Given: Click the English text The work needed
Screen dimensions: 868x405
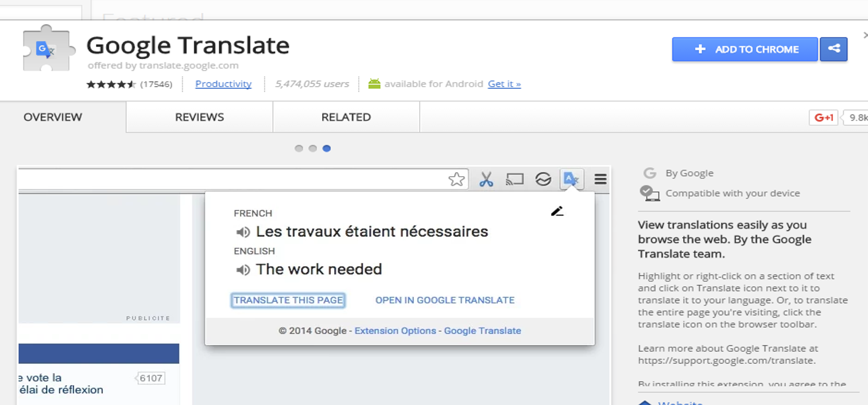Looking at the screenshot, I should point(319,270).
